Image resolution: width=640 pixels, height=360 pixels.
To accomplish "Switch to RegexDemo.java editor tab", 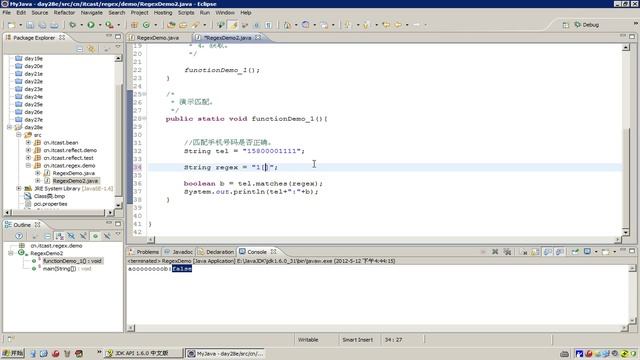I will point(158,38).
